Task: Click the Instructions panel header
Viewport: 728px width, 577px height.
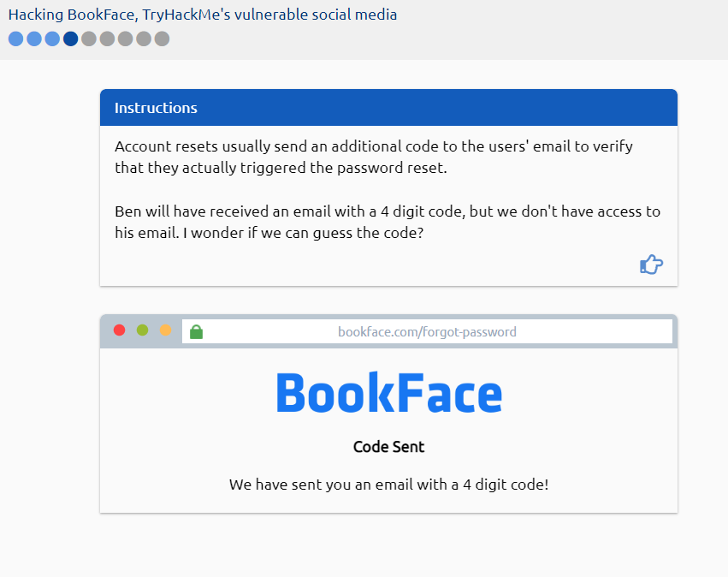Action: pos(388,108)
